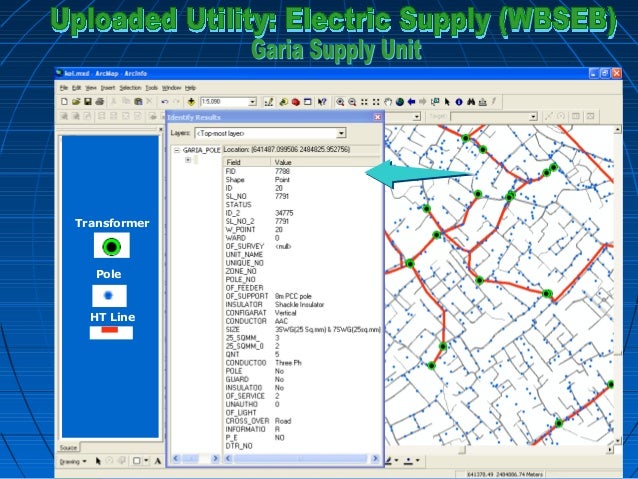Open the map scale 1:5,090 dropdown
Screen dimensions: 638x479
click(252, 102)
